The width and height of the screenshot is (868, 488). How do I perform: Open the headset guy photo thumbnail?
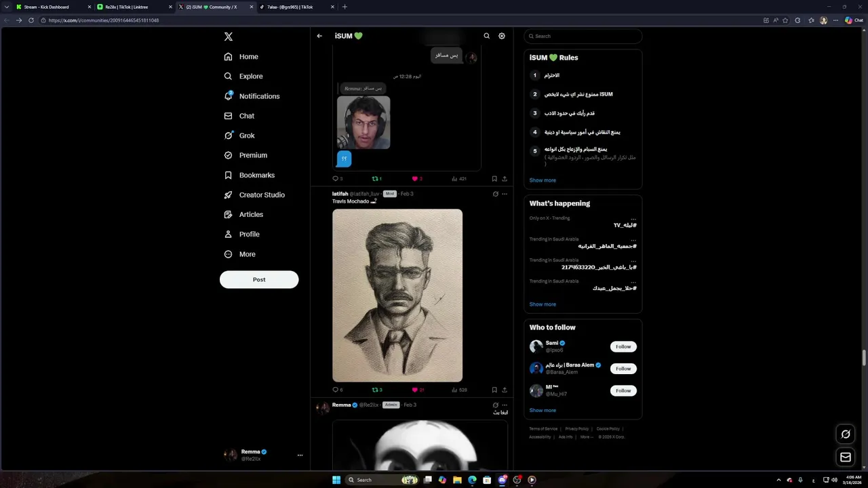[363, 123]
